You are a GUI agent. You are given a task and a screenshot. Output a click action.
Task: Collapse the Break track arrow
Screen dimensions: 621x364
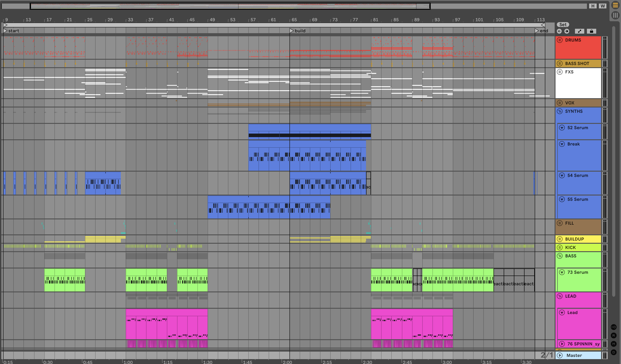562,144
